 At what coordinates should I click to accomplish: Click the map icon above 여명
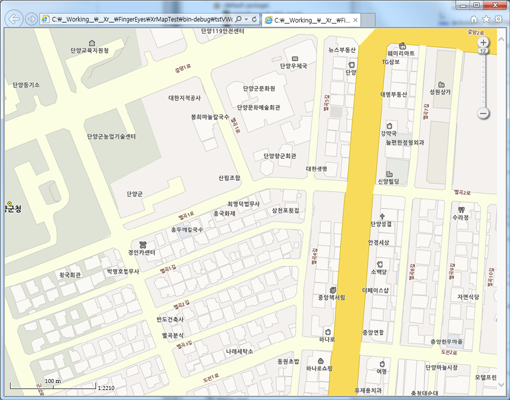[382, 363]
